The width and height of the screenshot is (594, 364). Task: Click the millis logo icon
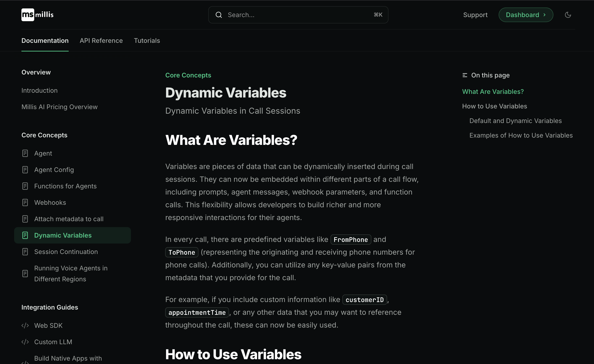point(28,15)
